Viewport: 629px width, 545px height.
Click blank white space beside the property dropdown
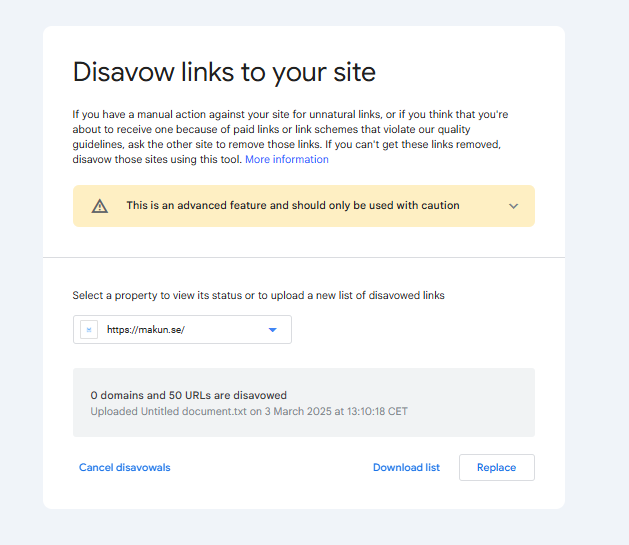pyautogui.click(x=420, y=330)
